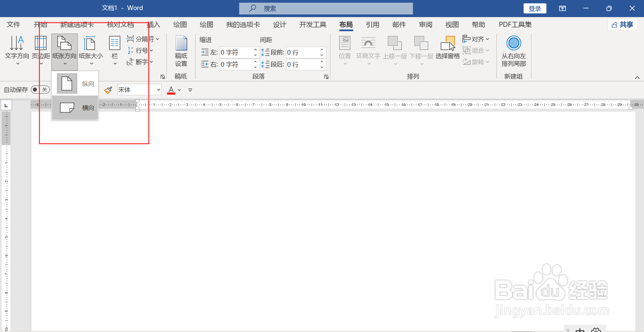Viewport: 644px width, 332px height.
Task: Decrease spacing after with the down arrow
Action: click(x=322, y=67)
